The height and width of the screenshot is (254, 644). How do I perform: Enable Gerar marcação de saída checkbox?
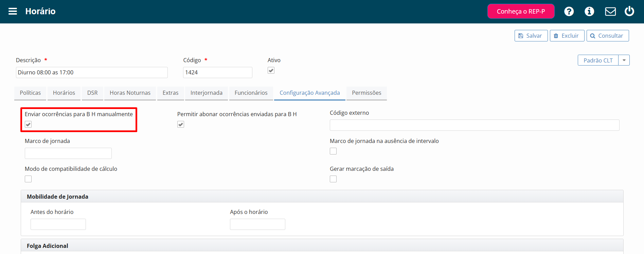(x=333, y=179)
